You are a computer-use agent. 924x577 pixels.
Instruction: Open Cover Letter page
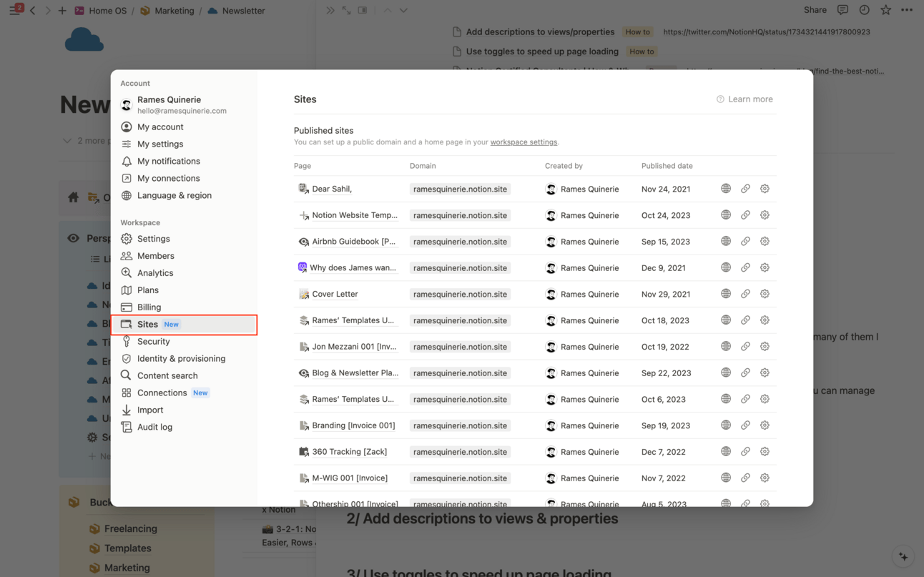tap(335, 294)
